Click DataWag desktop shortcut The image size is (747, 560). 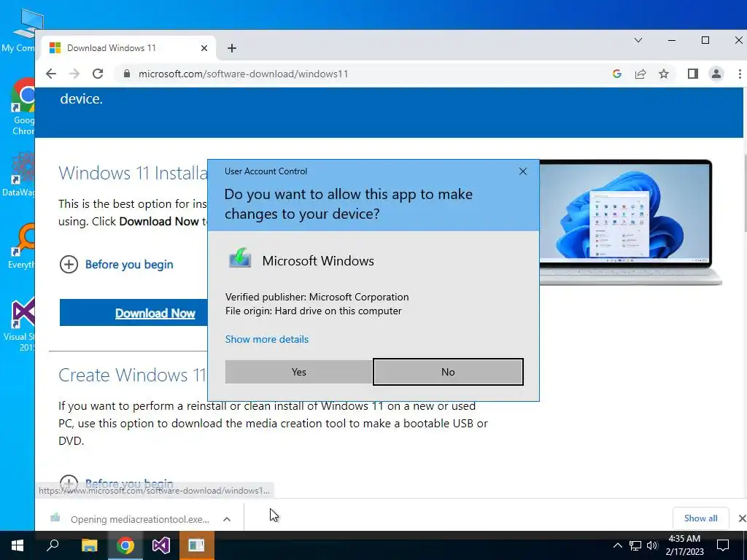18,174
